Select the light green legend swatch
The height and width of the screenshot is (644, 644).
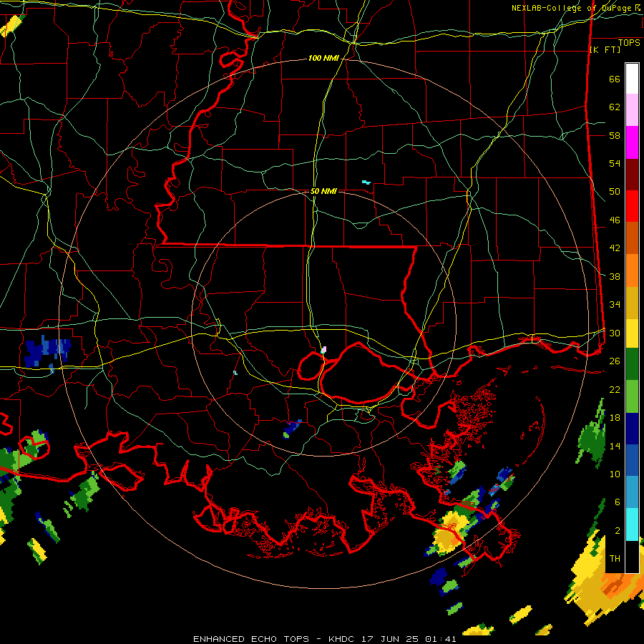coord(632,396)
